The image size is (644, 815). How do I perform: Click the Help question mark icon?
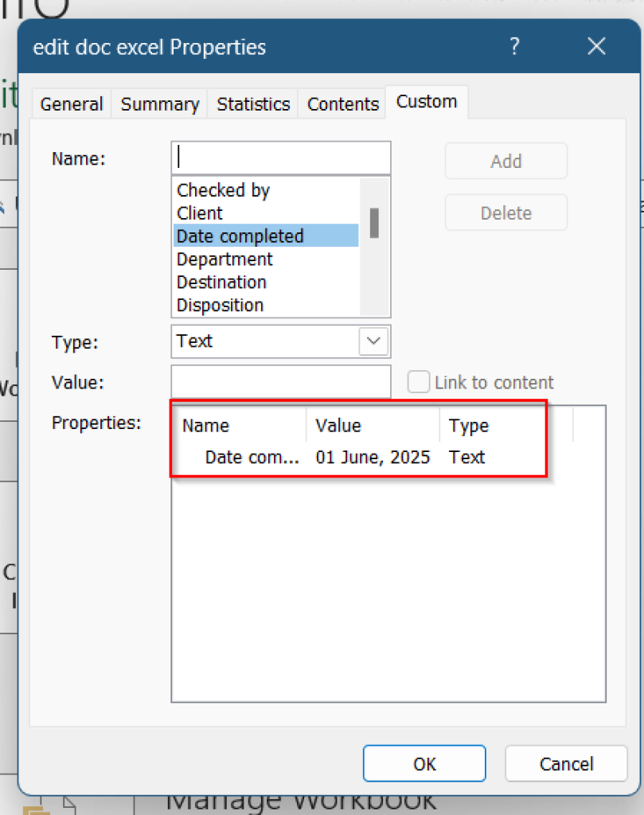[514, 47]
